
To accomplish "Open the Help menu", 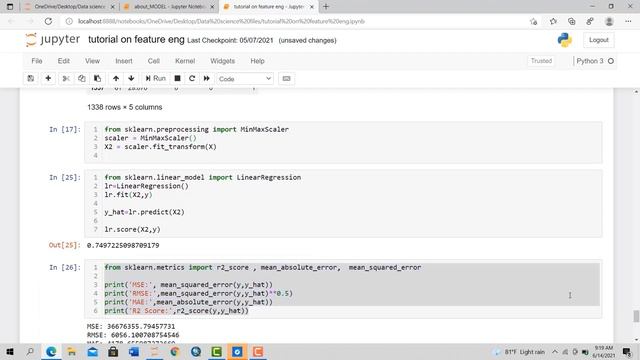I will [257, 61].
